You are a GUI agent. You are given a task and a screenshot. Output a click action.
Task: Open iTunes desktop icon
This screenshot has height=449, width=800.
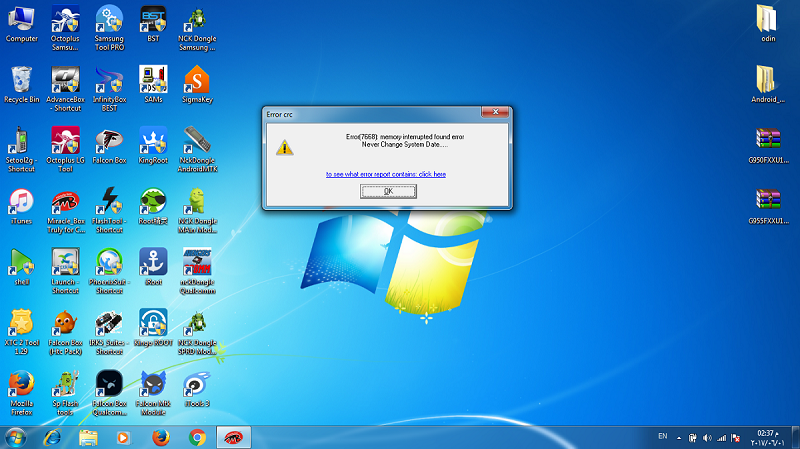point(21,206)
